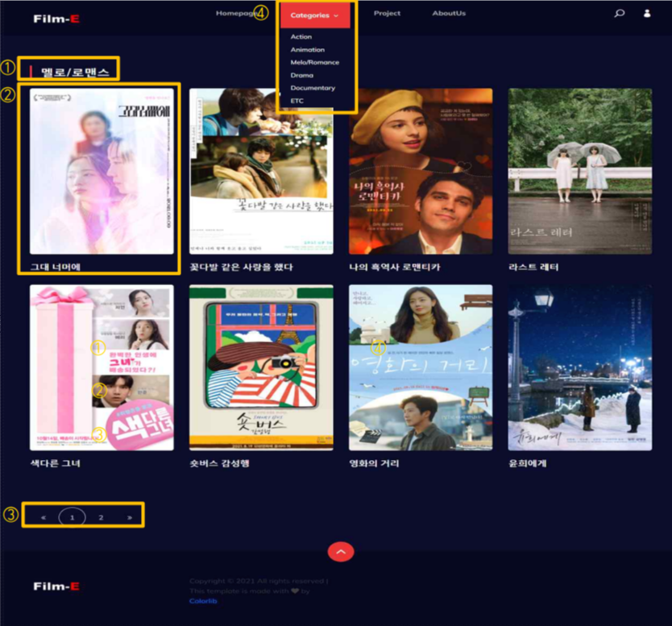Open the Homepage nav link
Screen dimensions: 672x626
coord(236,13)
